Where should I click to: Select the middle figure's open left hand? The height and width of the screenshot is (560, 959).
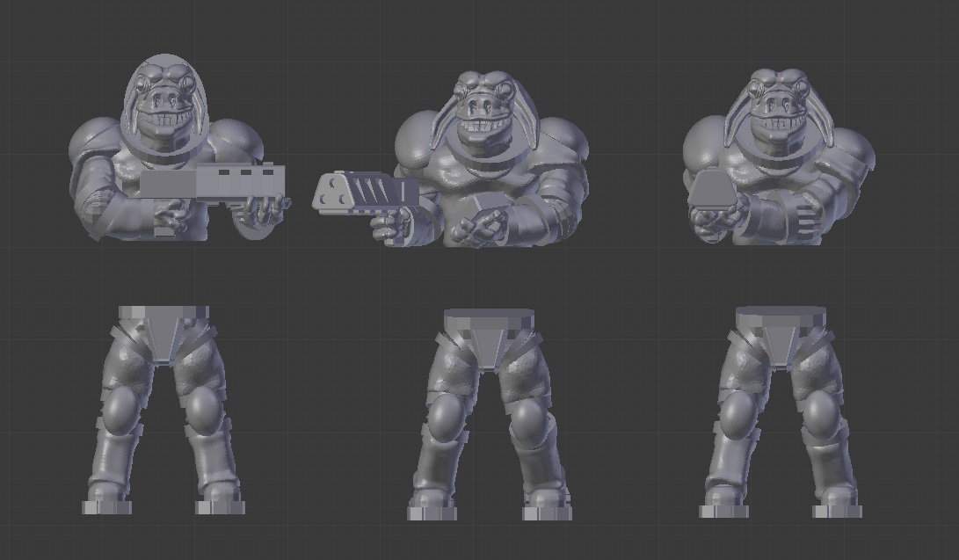(x=479, y=222)
